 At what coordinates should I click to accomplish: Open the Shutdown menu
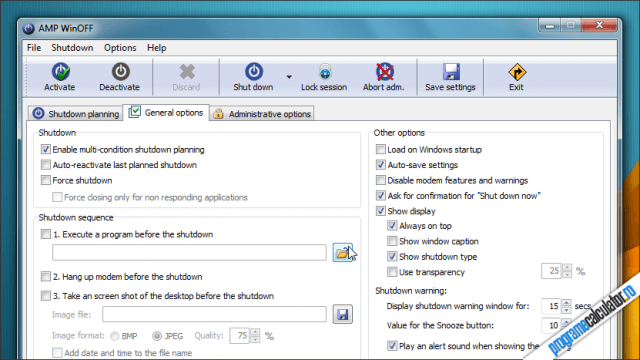point(72,48)
